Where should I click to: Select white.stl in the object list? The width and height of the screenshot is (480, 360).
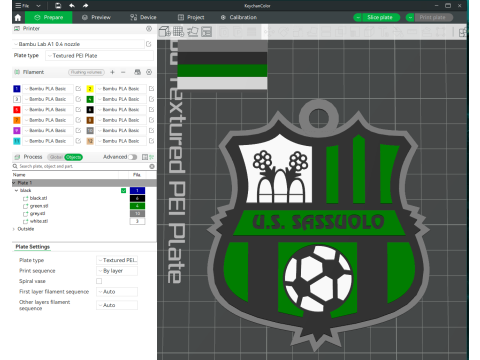39,221
